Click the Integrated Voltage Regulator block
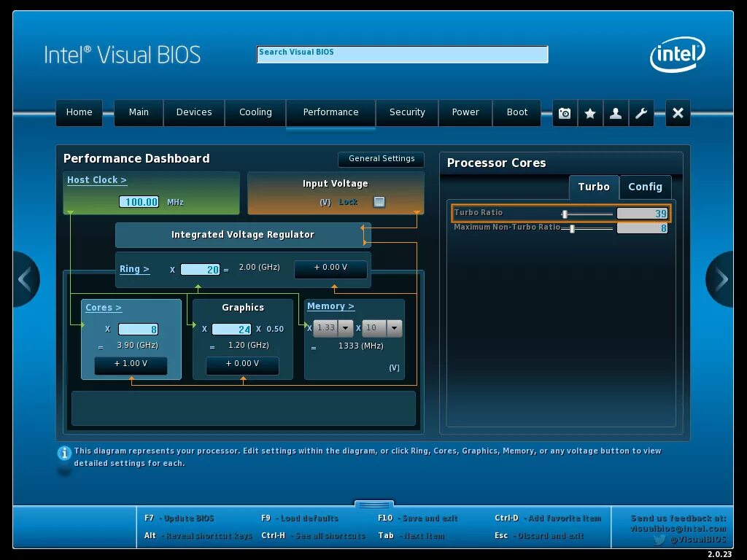 (x=242, y=235)
